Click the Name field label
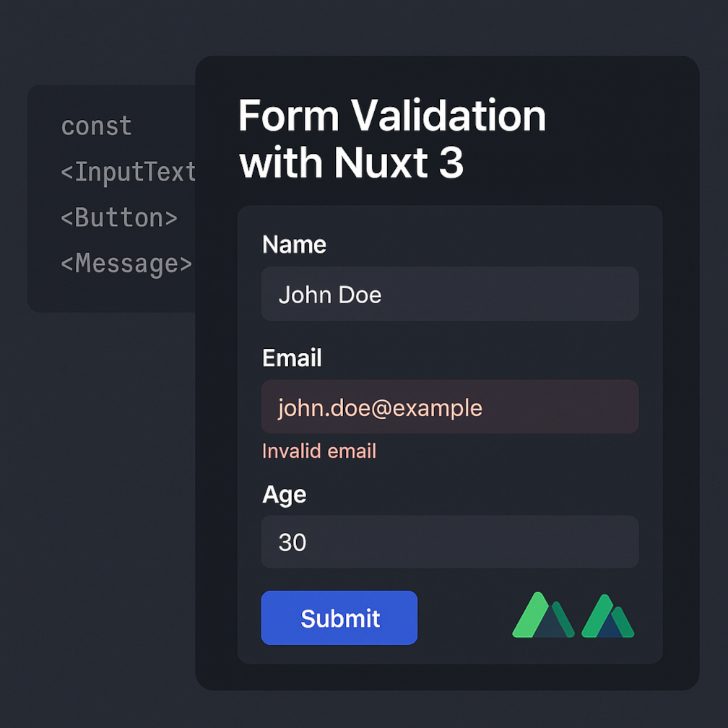Screen dimensions: 728x728 [x=294, y=244]
